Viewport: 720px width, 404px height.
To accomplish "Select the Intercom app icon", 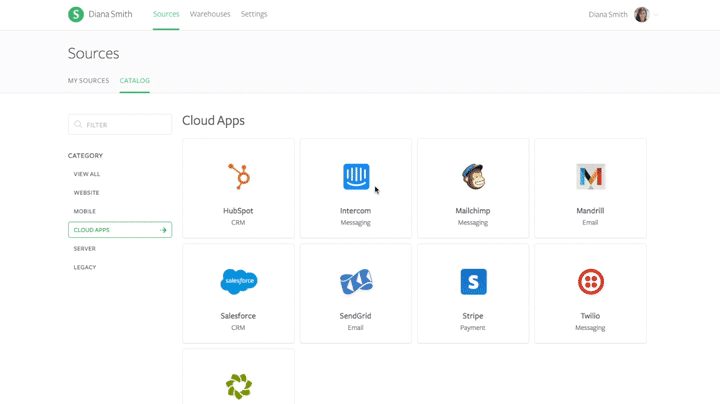I will pyautogui.click(x=356, y=177).
